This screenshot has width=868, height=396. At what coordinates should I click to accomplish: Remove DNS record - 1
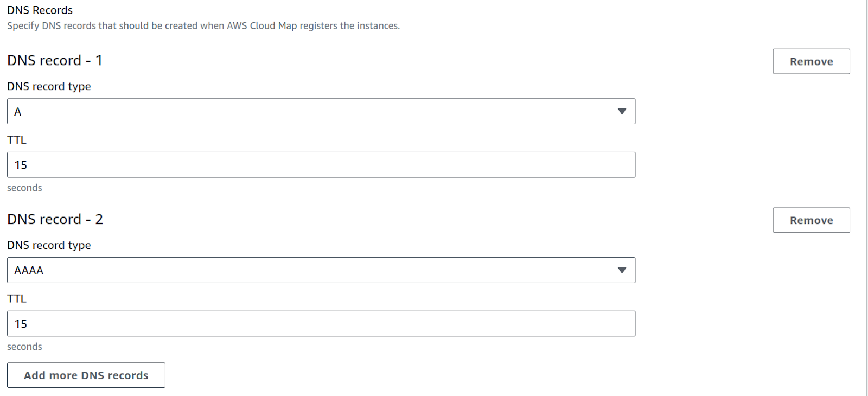pyautogui.click(x=810, y=61)
